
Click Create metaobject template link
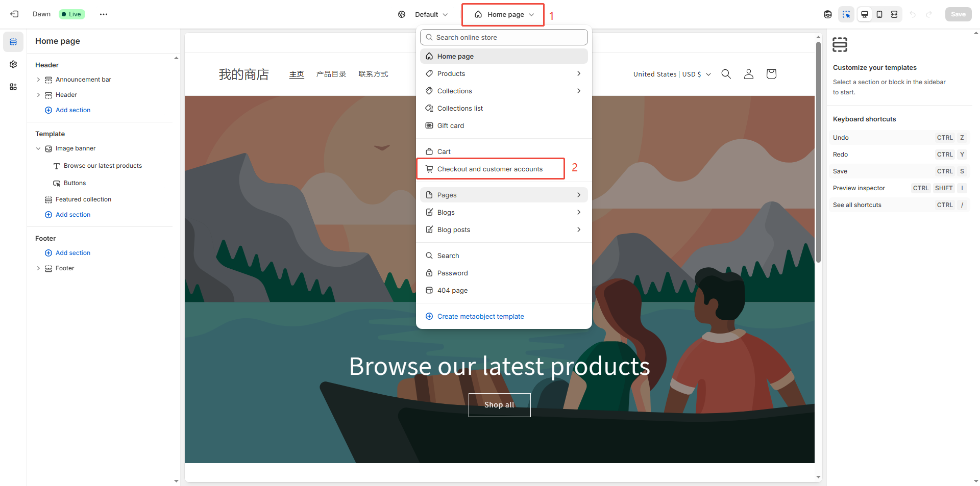tap(480, 316)
